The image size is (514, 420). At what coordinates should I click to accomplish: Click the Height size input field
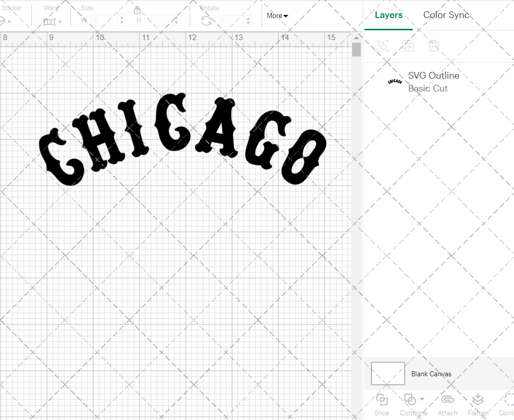tap(158, 21)
